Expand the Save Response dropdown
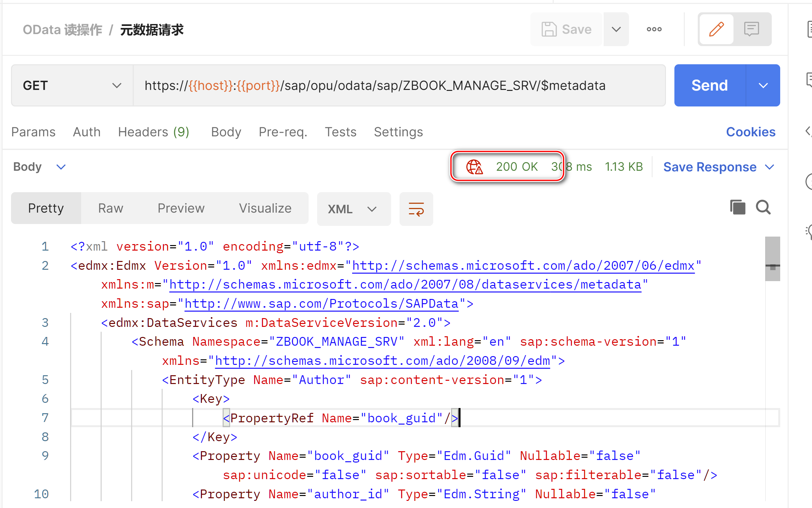 point(770,167)
